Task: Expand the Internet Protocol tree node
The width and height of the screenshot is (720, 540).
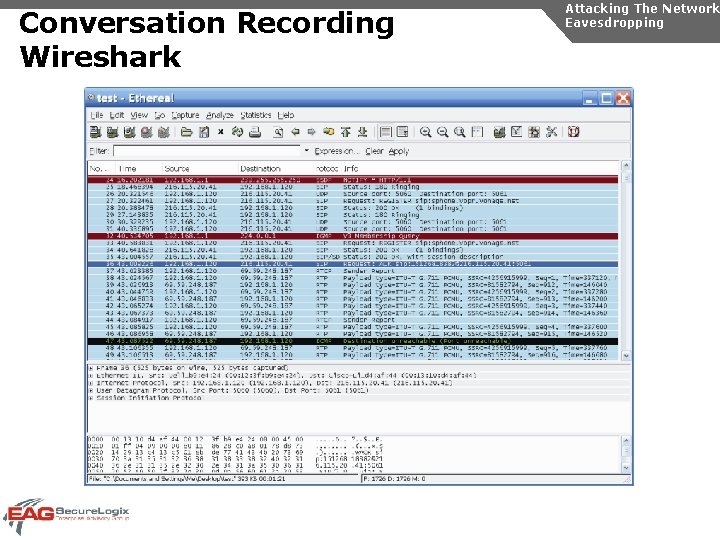Action: click(91, 383)
